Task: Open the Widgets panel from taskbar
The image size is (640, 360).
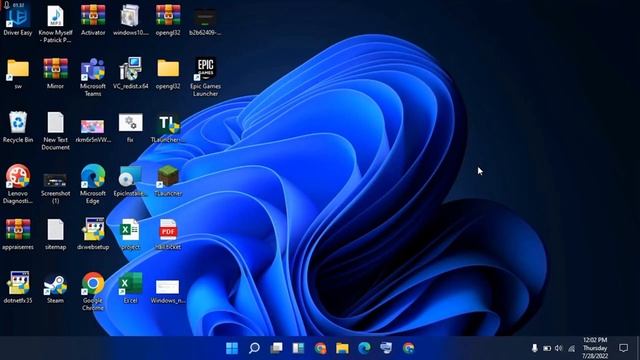Action: click(298, 348)
